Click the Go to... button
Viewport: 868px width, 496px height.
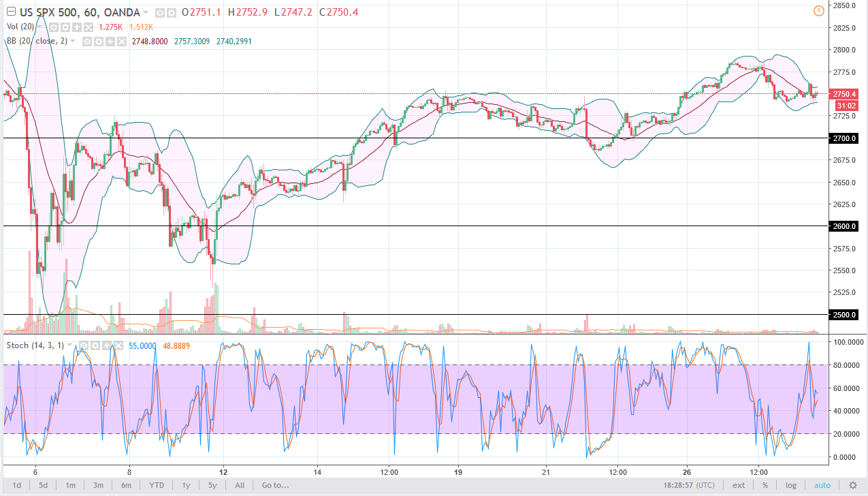[x=275, y=485]
